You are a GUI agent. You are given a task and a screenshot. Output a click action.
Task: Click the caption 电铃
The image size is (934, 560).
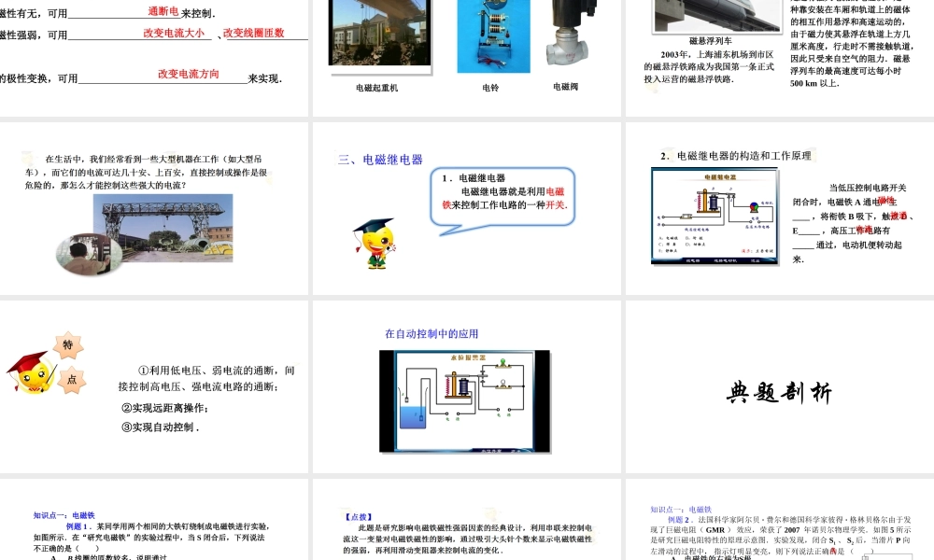click(490, 88)
